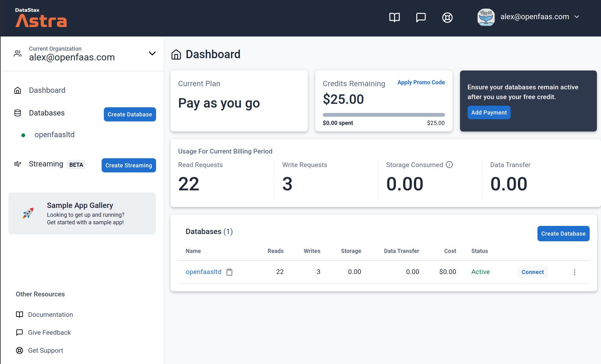Image resolution: width=601 pixels, height=364 pixels.
Task: Click Usage For Current Billing Period heading
Action: pos(225,151)
